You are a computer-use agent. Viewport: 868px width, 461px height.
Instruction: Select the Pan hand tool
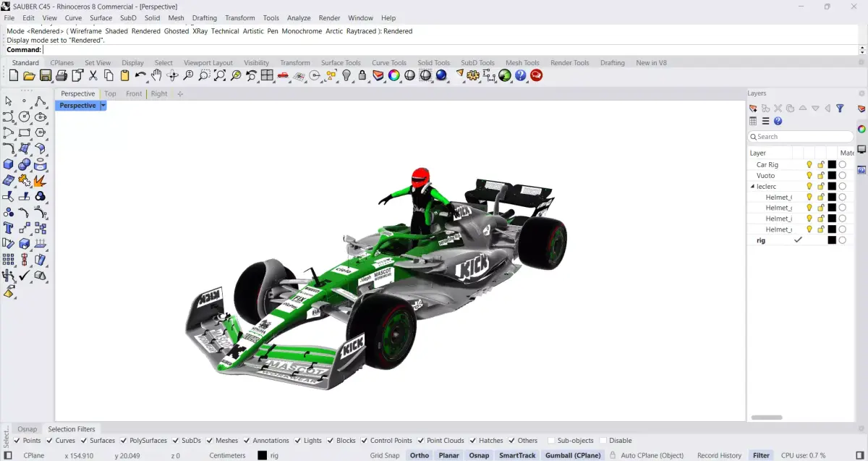pos(156,75)
